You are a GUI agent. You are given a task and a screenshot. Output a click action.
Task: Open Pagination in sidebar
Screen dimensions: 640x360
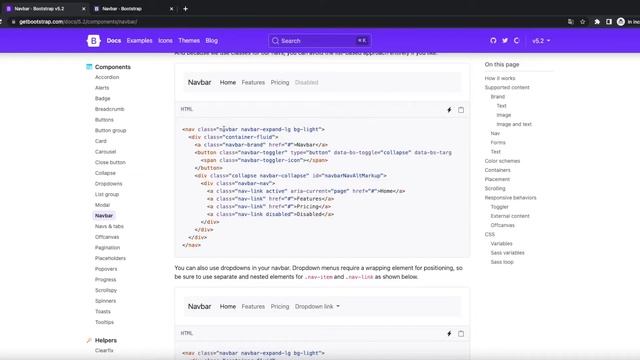tap(107, 247)
